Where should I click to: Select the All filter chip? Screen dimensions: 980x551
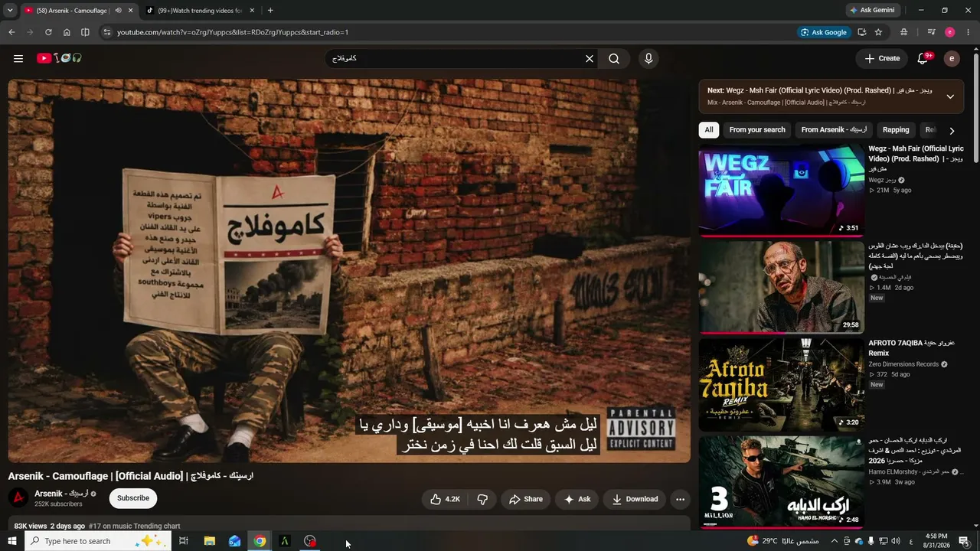tap(709, 130)
